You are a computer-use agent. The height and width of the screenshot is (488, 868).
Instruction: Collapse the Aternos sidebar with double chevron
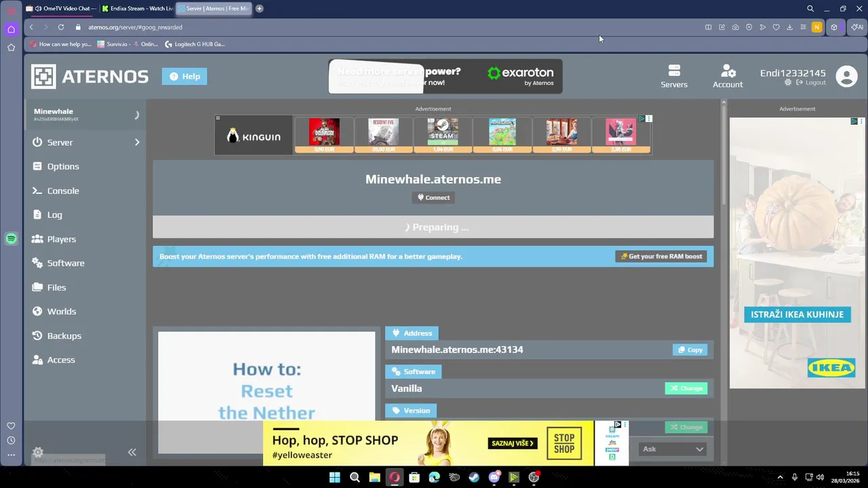pyautogui.click(x=132, y=452)
